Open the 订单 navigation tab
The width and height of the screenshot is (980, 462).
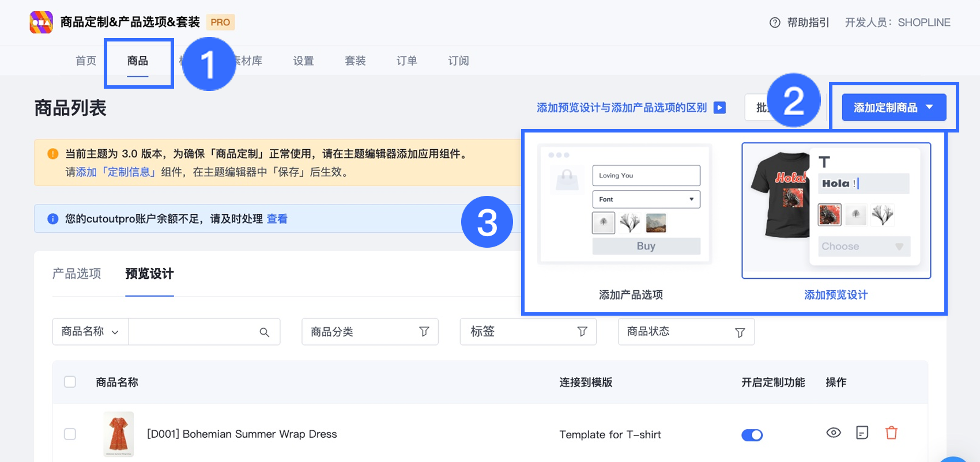[406, 60]
